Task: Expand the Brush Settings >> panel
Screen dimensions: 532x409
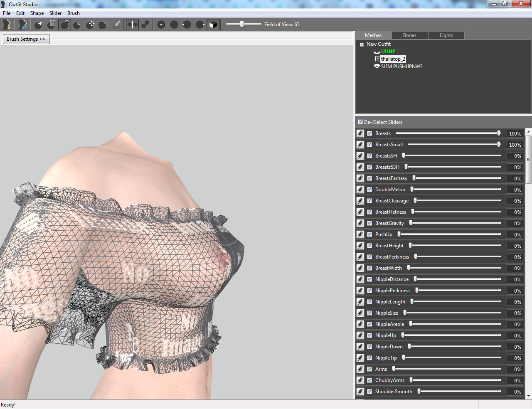Action: click(x=26, y=39)
